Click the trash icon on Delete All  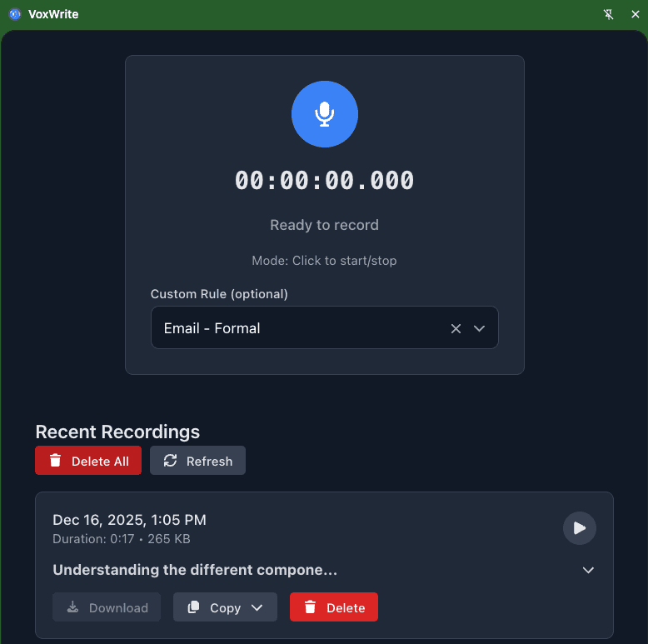[55, 461]
